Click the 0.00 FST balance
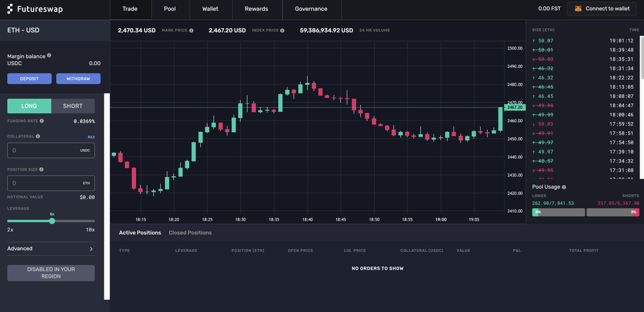 point(549,8)
